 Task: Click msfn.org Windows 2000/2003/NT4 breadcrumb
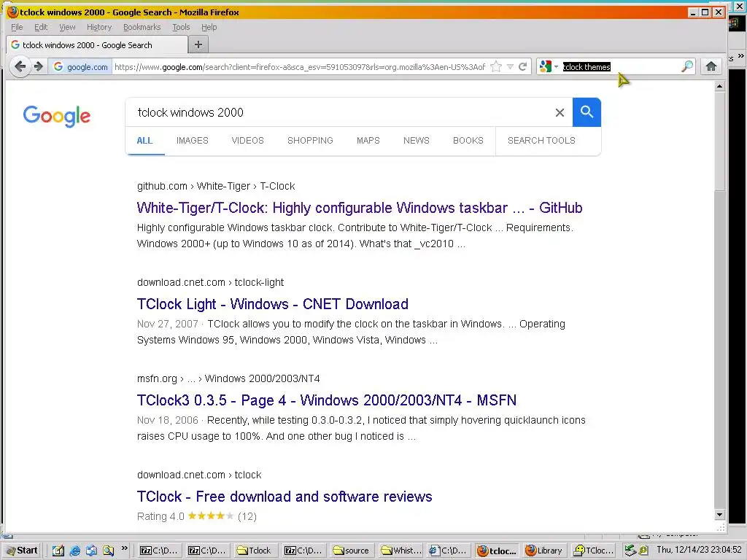[x=228, y=378]
